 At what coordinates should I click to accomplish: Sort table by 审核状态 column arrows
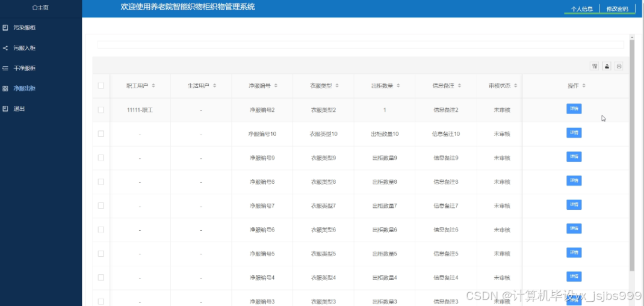click(x=515, y=86)
